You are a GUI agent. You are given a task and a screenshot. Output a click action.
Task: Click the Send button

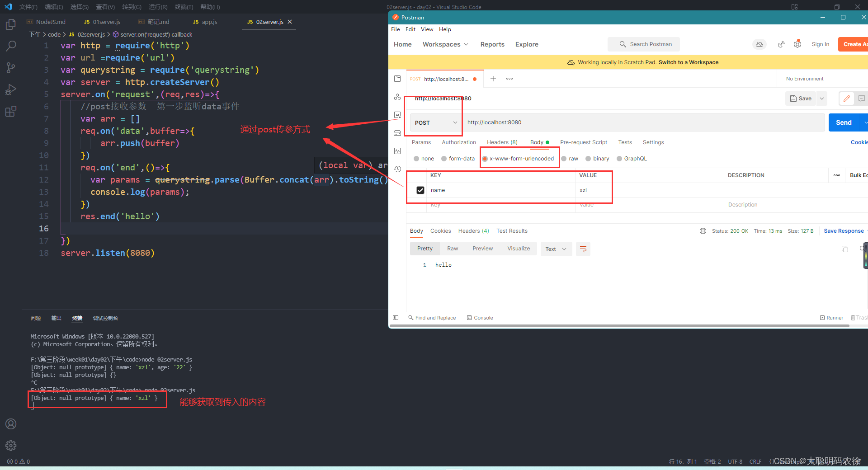[844, 122]
